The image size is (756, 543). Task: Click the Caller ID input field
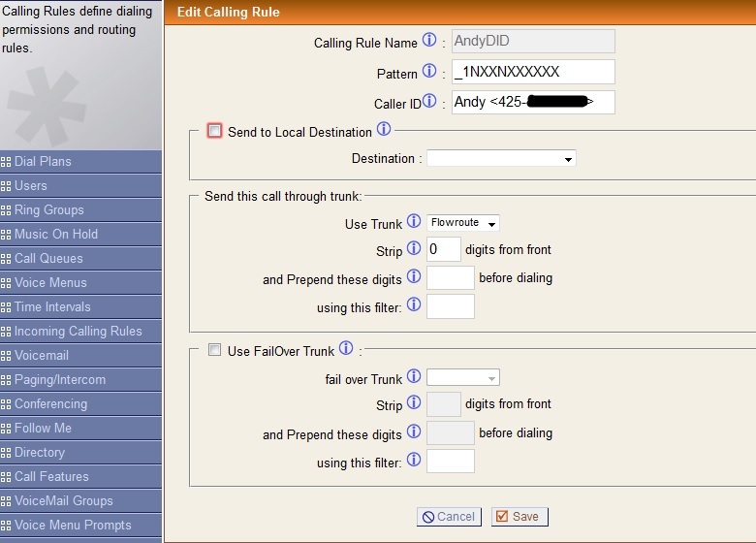(x=533, y=102)
